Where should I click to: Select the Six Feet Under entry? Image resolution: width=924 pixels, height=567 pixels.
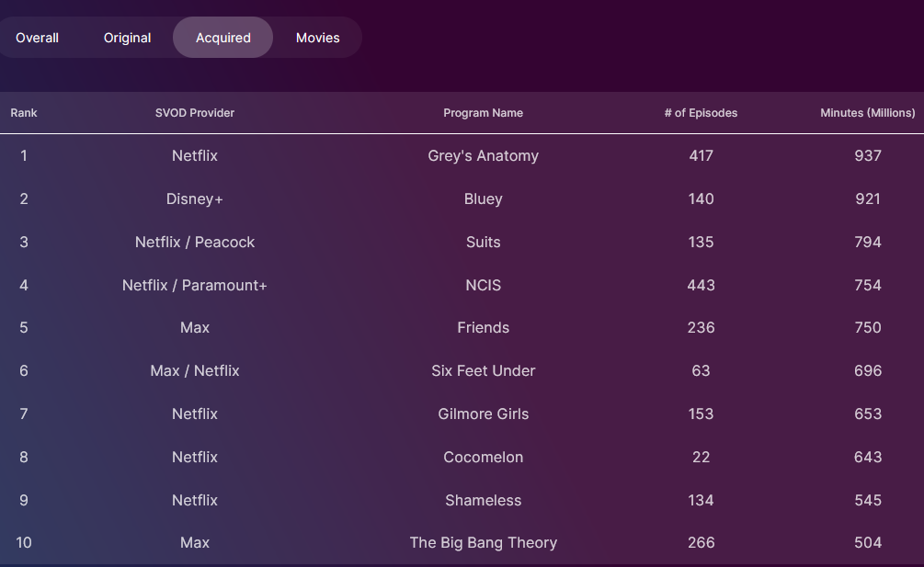pyautogui.click(x=483, y=371)
